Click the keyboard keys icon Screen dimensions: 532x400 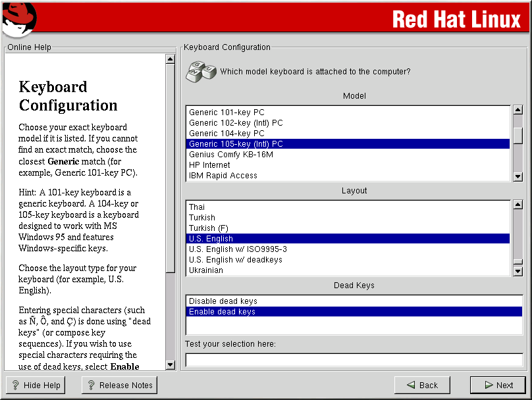pos(201,72)
